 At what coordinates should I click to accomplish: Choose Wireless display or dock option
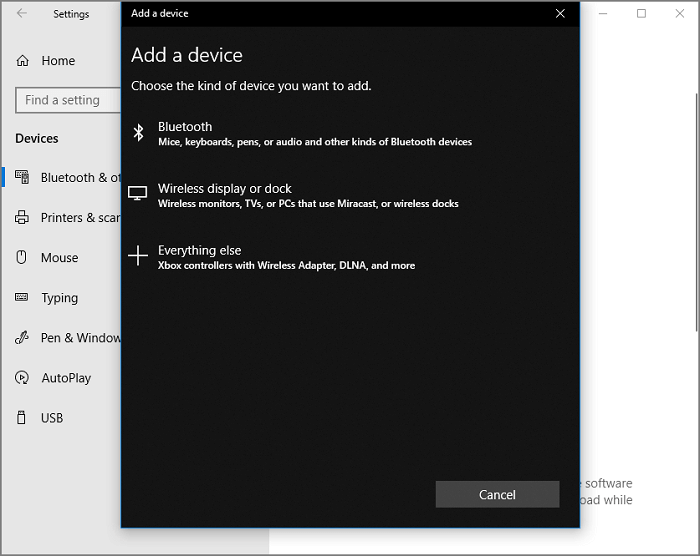(307, 195)
